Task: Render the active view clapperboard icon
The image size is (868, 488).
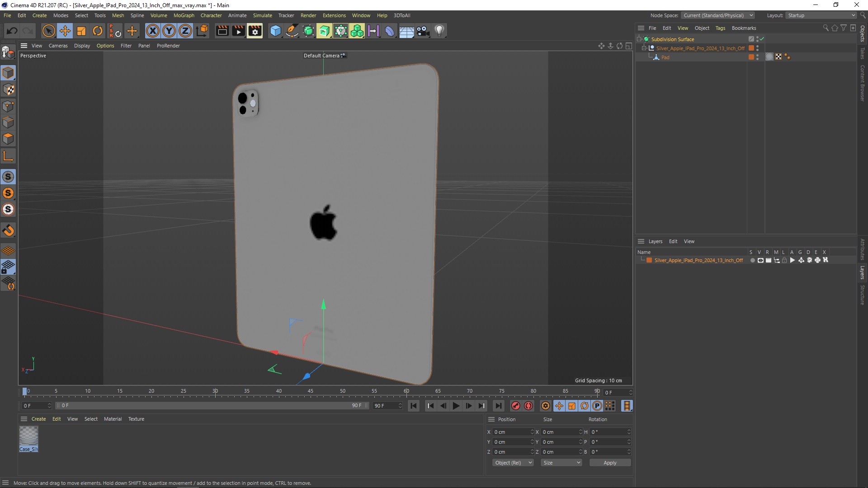Action: click(222, 31)
